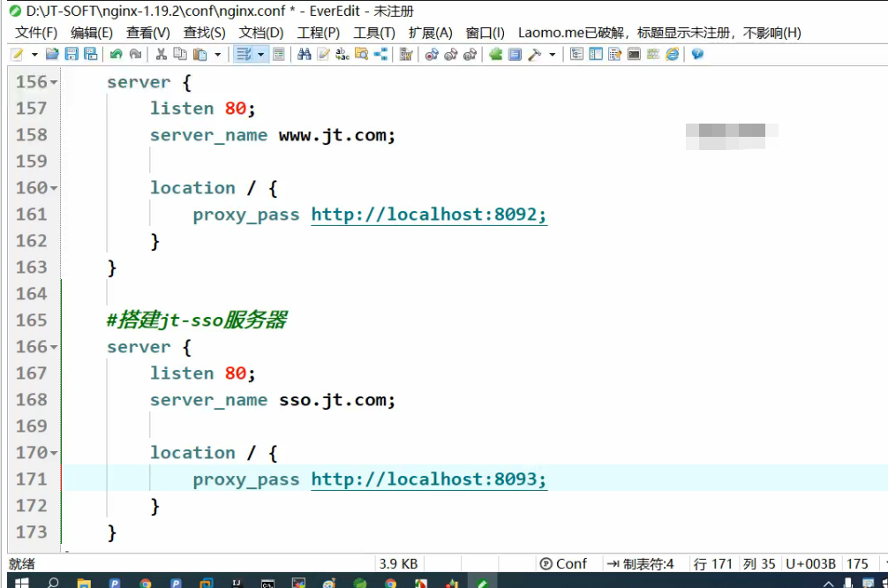Click the 行 171 line indicator
The height and width of the screenshot is (588, 888).
(713, 563)
